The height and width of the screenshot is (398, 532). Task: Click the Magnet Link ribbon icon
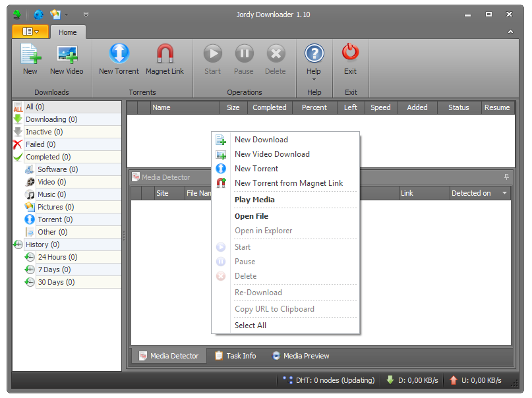point(165,53)
